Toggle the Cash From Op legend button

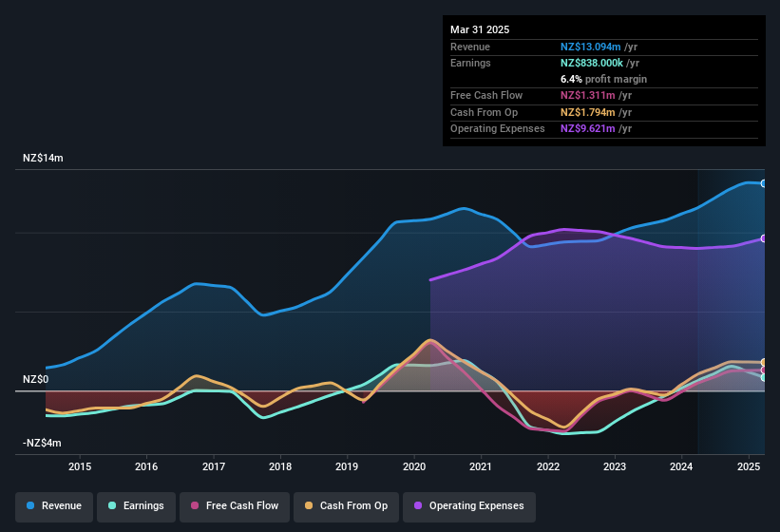346,506
